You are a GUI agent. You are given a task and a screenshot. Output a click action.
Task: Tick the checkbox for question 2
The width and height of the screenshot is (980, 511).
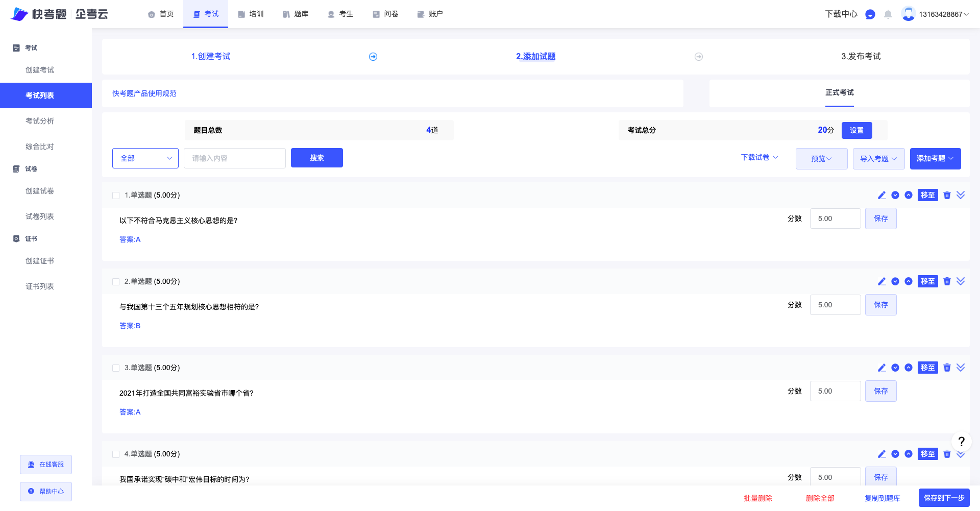pyautogui.click(x=116, y=282)
